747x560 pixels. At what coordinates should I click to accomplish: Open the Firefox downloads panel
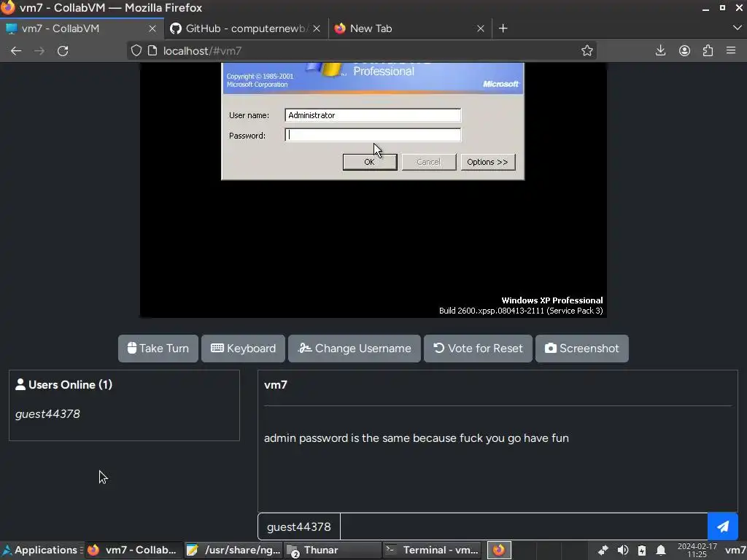point(660,50)
